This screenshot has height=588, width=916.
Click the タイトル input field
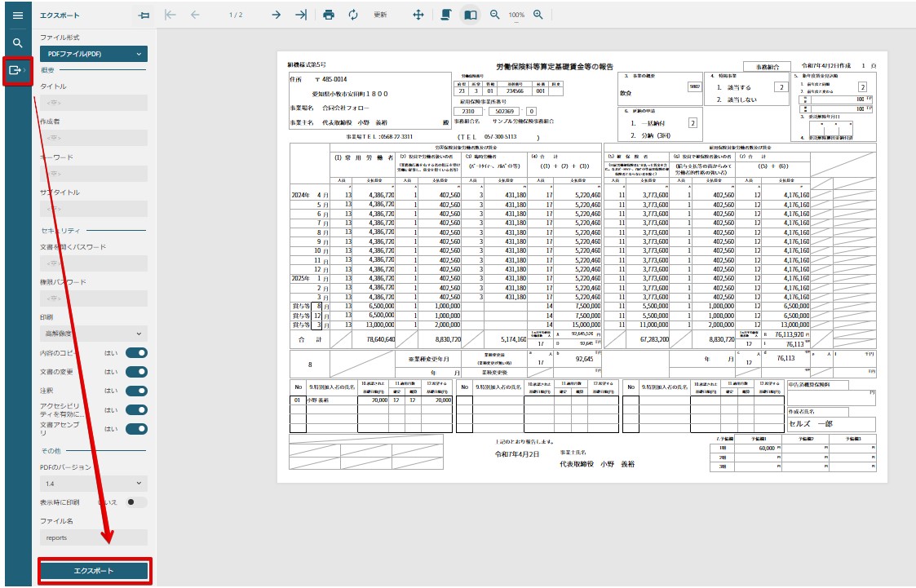(x=94, y=103)
